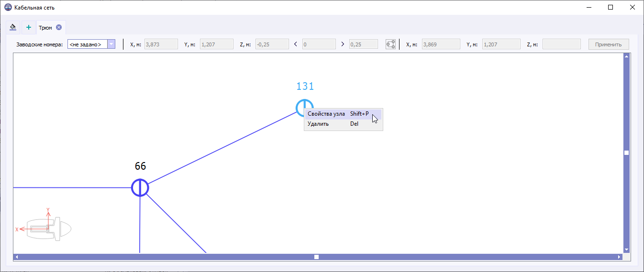Viewport: 644px width, 272px height.
Task: Click the field containing 0,25
Action: [363, 44]
